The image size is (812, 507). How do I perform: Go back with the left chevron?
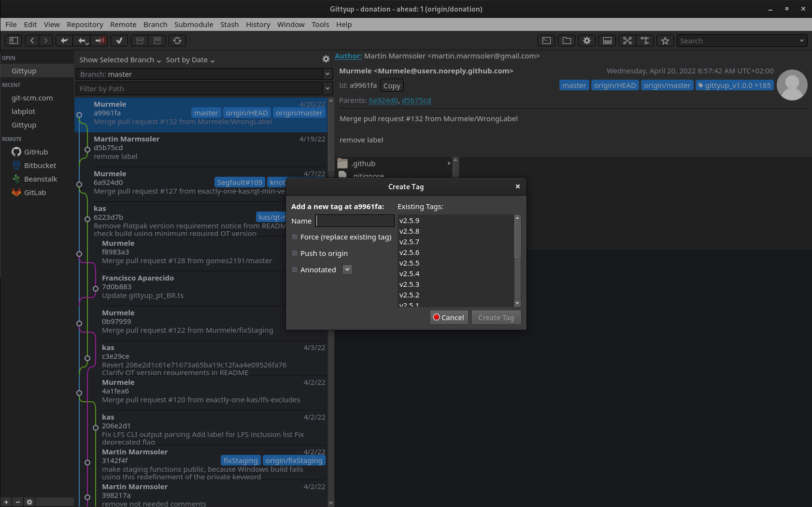click(x=32, y=41)
